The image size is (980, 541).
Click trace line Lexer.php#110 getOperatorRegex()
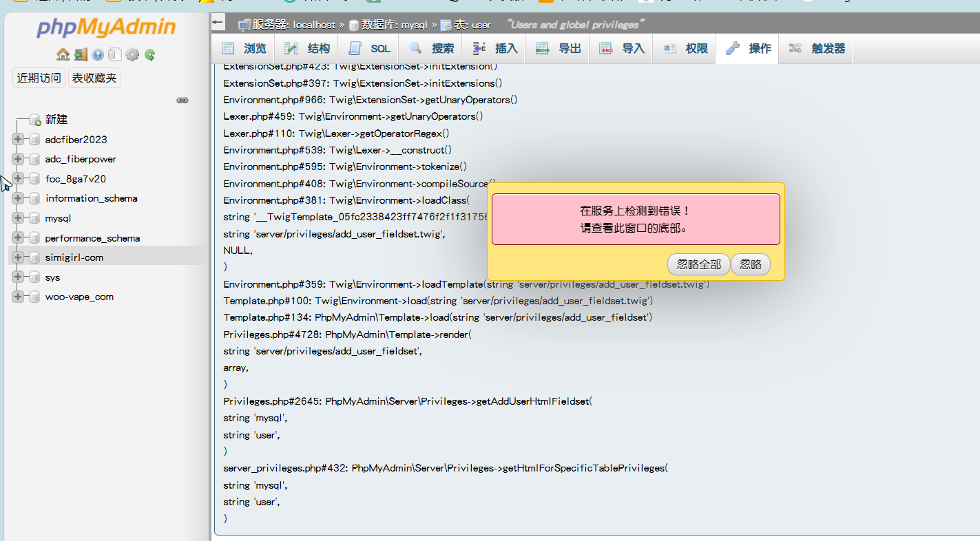tap(336, 134)
